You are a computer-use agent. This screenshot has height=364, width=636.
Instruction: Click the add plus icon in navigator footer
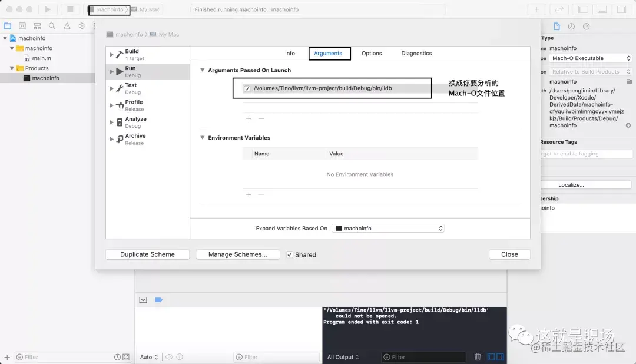coord(7,357)
